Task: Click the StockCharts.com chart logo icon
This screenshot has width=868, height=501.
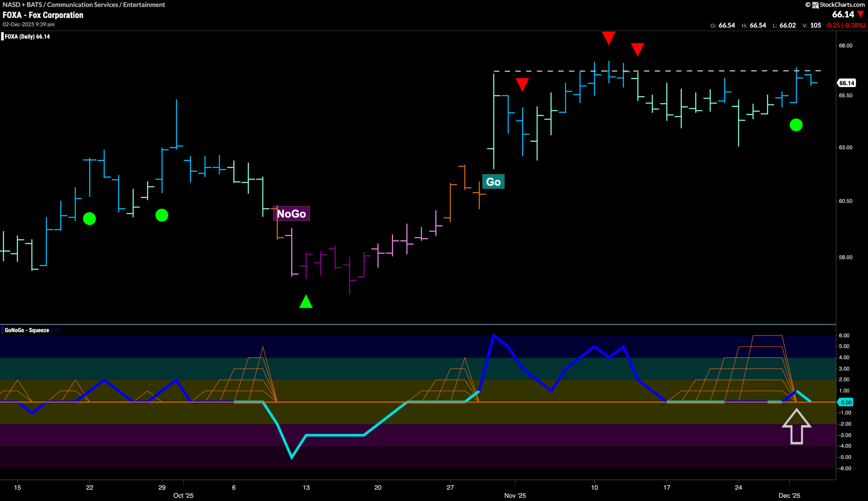Action: click(815, 5)
